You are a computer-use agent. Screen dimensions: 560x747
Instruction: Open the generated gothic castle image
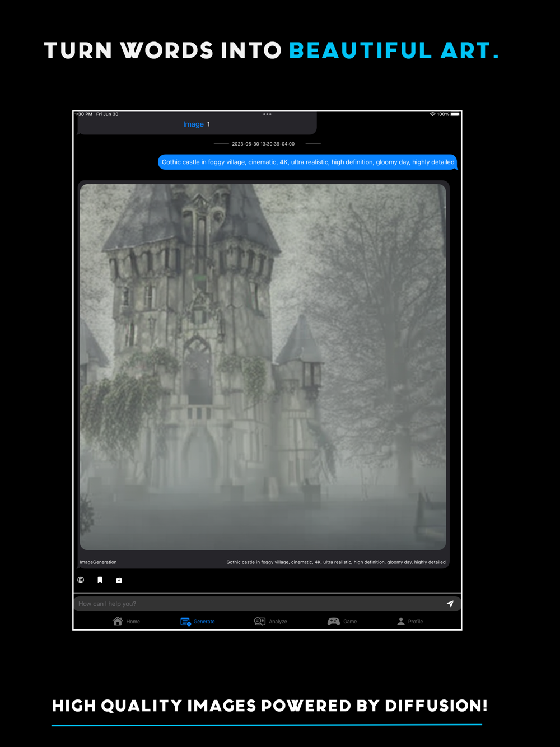click(x=263, y=367)
